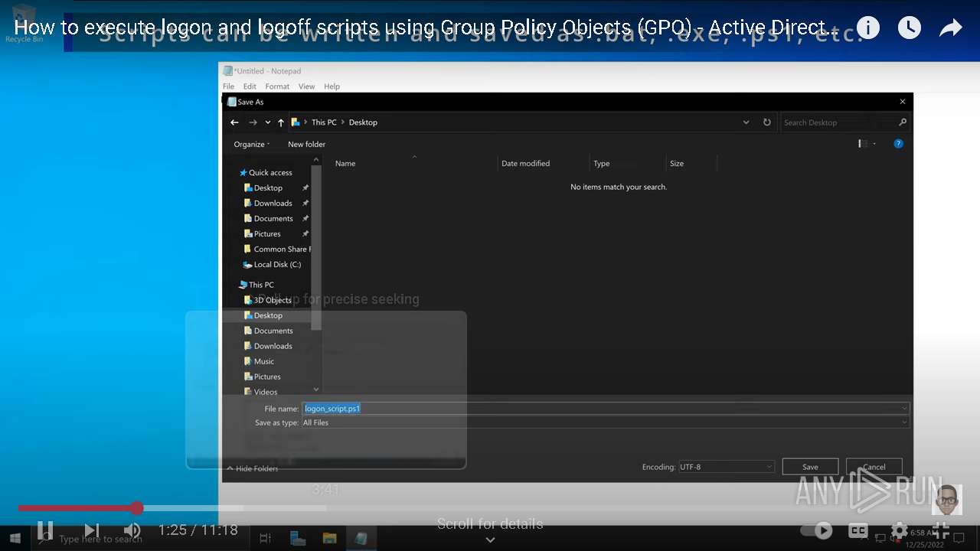Collapse folders with Hide Folders
Viewport: 980px width, 551px height.
tap(253, 468)
